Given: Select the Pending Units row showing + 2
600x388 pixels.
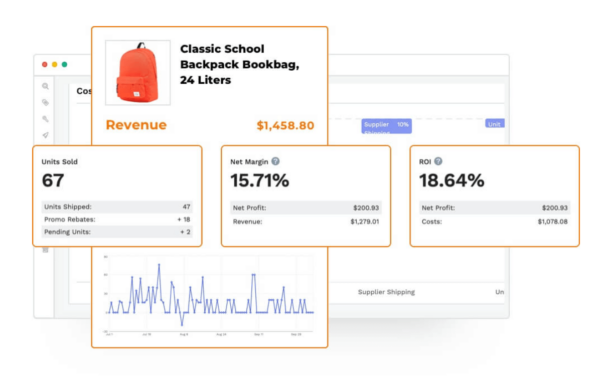Looking at the screenshot, I should (117, 232).
